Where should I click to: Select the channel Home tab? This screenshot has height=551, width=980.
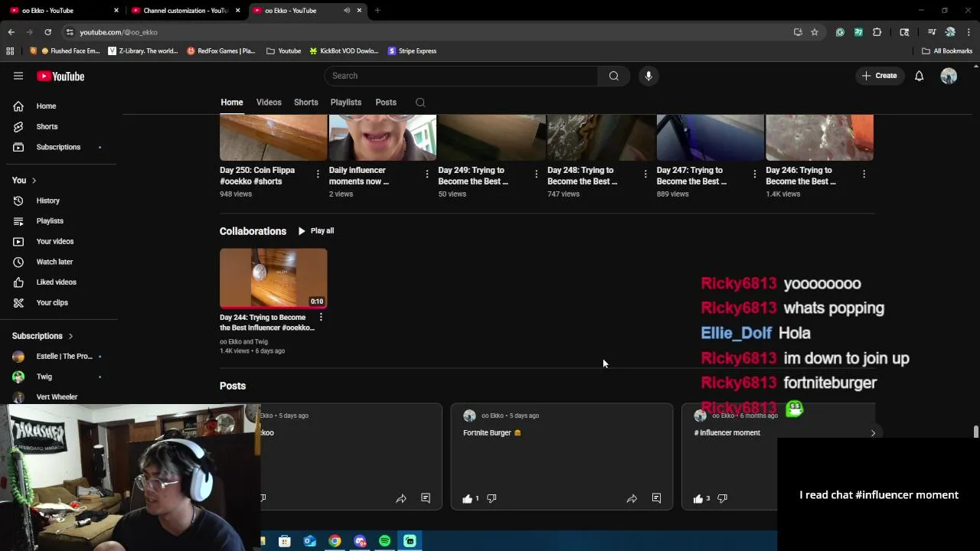(x=232, y=103)
